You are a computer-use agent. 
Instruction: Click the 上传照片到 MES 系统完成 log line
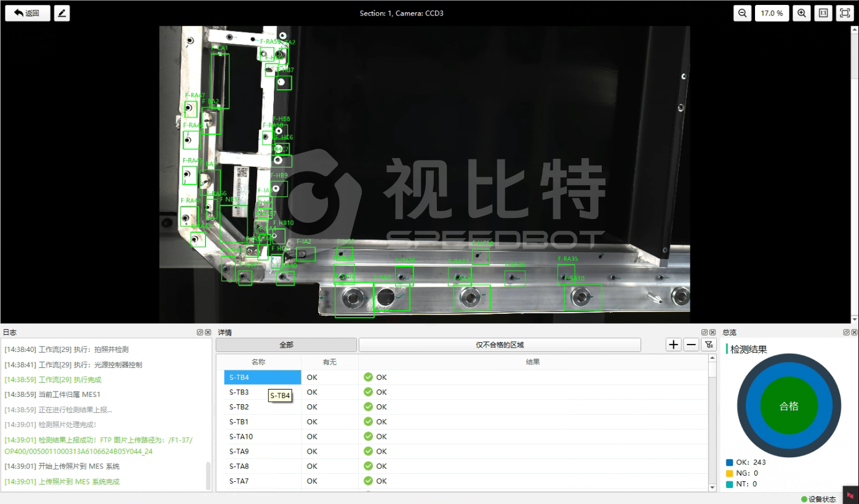click(62, 482)
